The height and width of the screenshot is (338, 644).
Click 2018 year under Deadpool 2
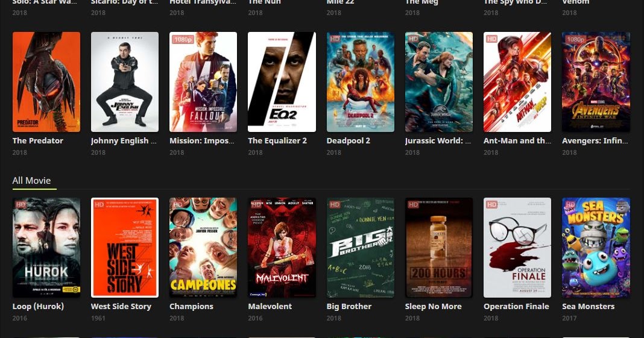[334, 152]
